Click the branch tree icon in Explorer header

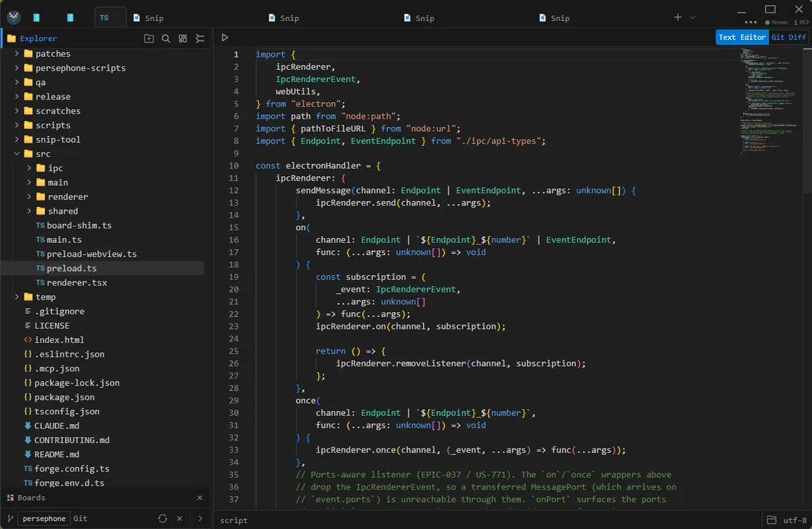click(200, 39)
